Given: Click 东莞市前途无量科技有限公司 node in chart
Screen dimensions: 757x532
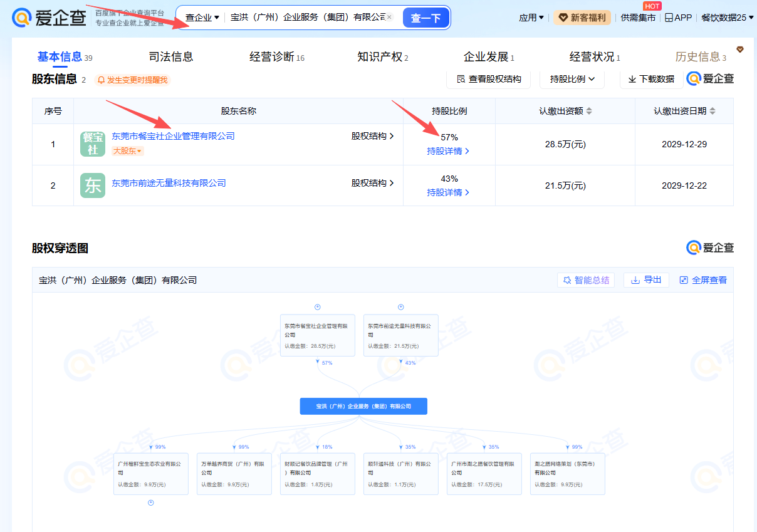Looking at the screenshot, I should coord(401,335).
